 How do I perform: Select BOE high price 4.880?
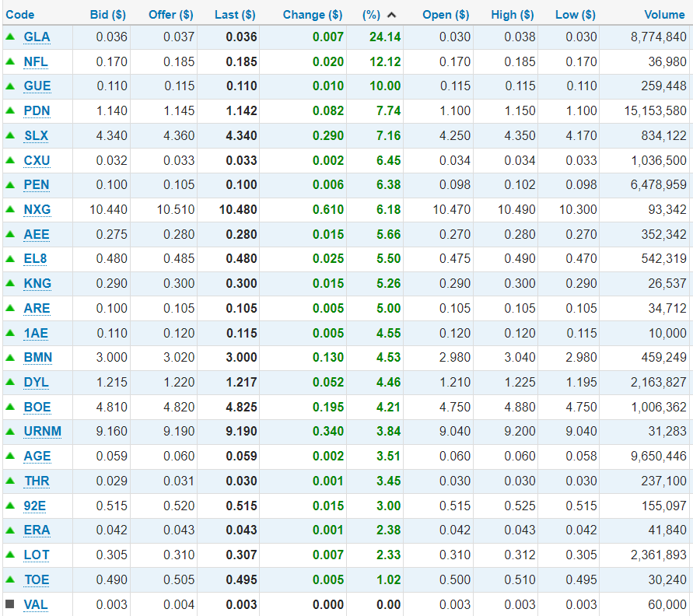[520, 407]
